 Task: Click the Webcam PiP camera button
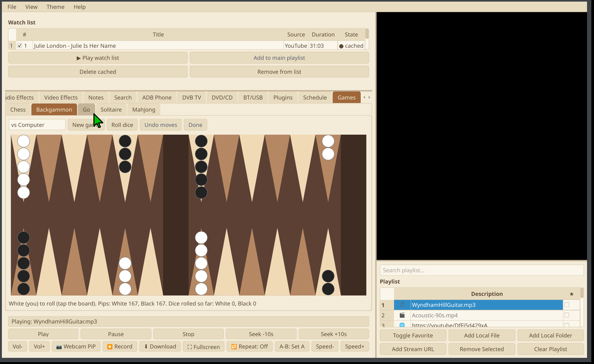tap(76, 347)
